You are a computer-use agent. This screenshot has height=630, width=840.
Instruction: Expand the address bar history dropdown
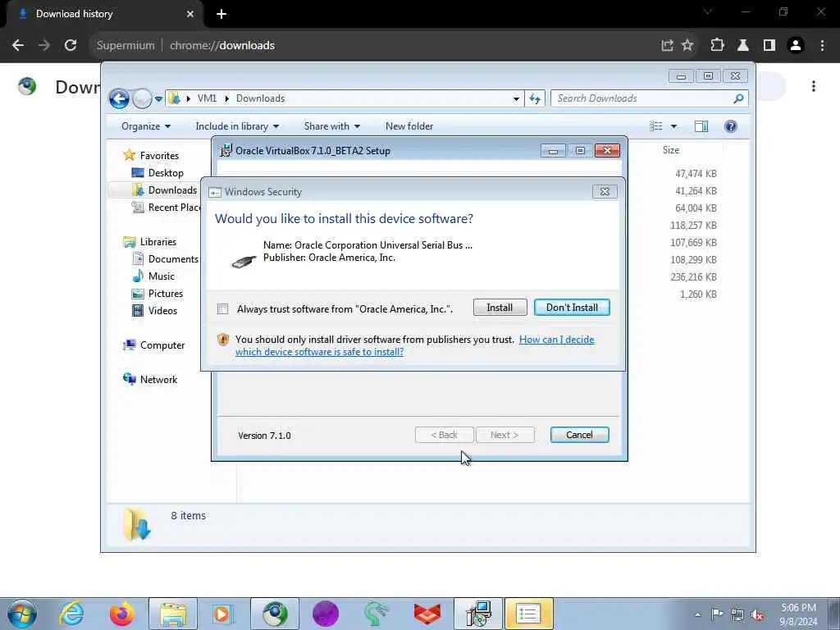tap(516, 98)
